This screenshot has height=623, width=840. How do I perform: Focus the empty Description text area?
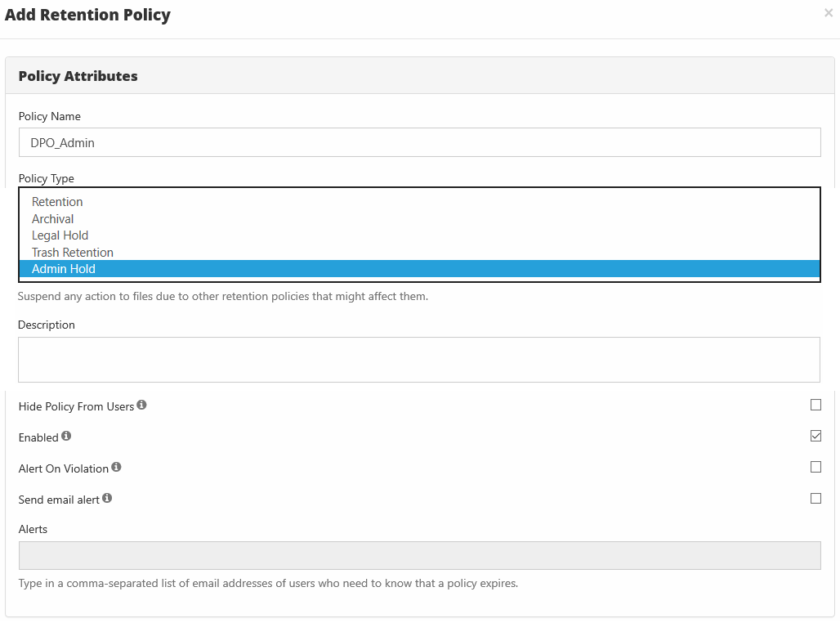point(419,360)
